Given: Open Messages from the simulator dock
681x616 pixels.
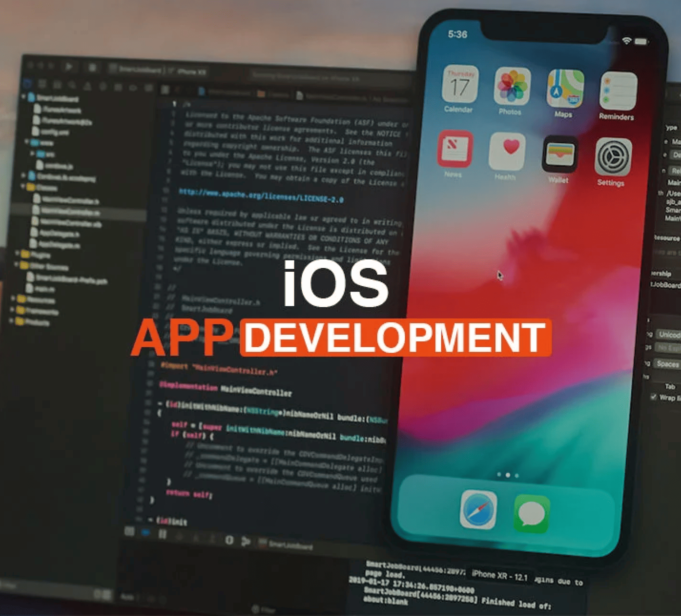Looking at the screenshot, I should point(531,514).
